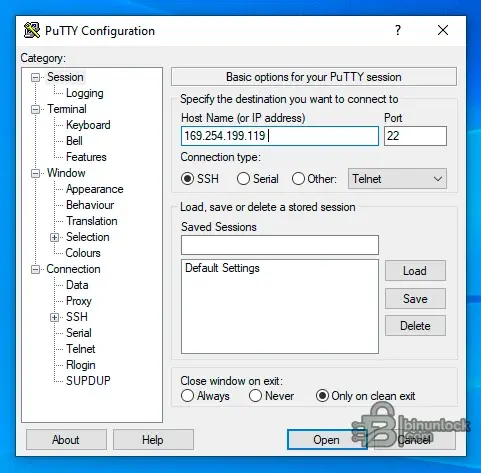Click the Load session button
This screenshot has width=481, height=473.
tap(415, 271)
